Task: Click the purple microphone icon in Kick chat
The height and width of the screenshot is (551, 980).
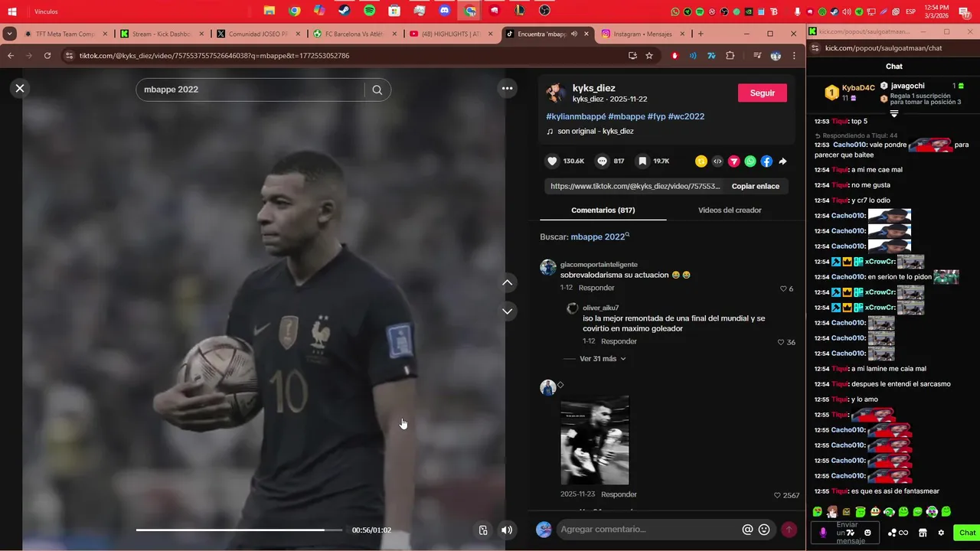Action: click(823, 533)
